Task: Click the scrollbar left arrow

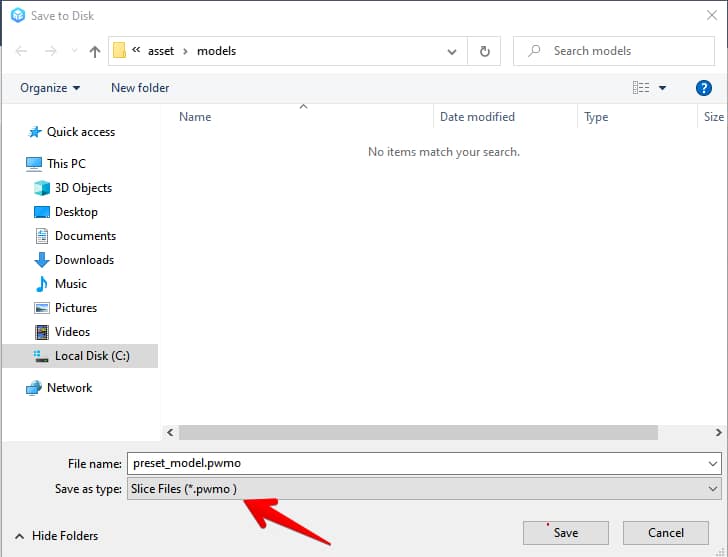Action: [170, 433]
